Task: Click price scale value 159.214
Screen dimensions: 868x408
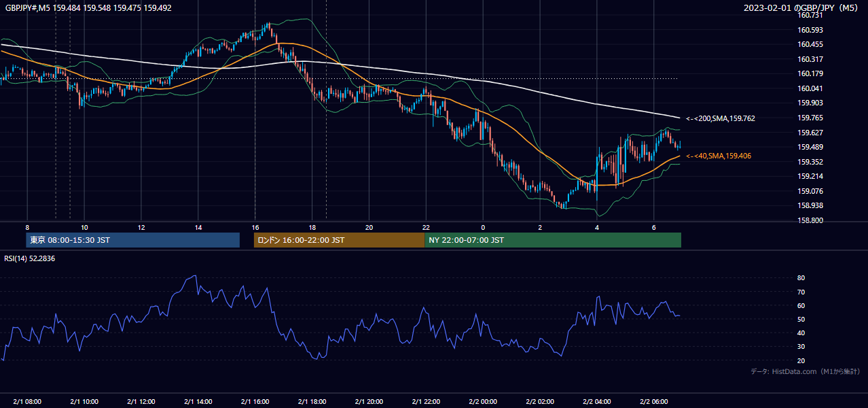Action: click(810, 176)
